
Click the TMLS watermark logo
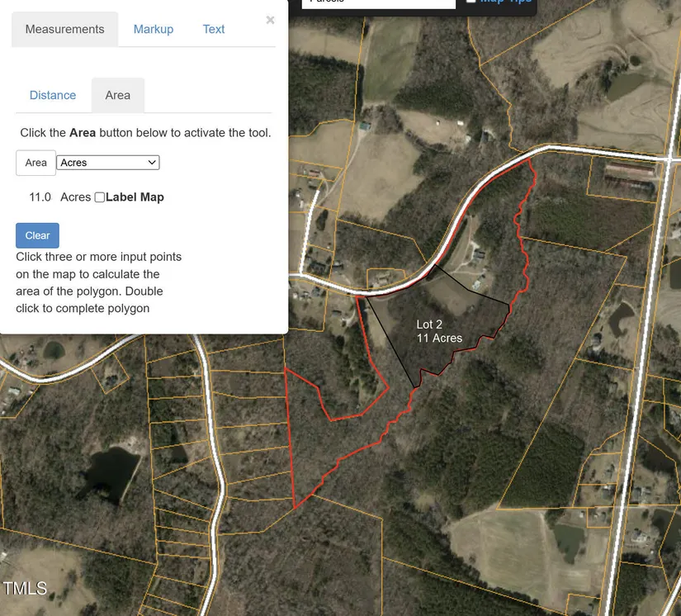click(25, 588)
